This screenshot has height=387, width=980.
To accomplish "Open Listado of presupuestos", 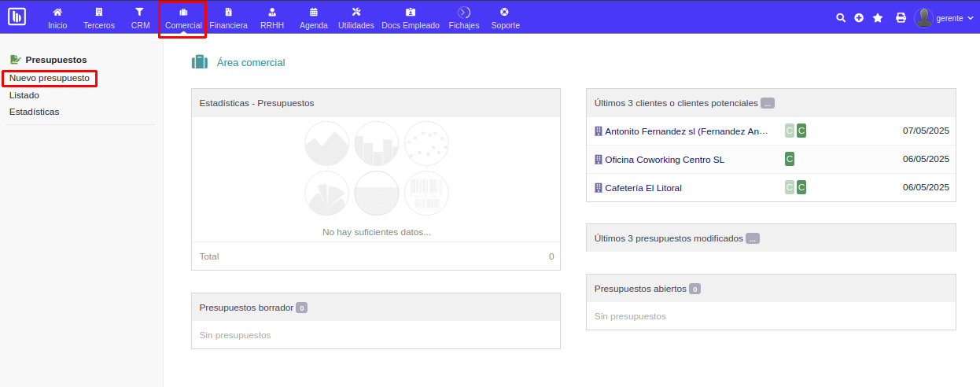I will pos(24,95).
